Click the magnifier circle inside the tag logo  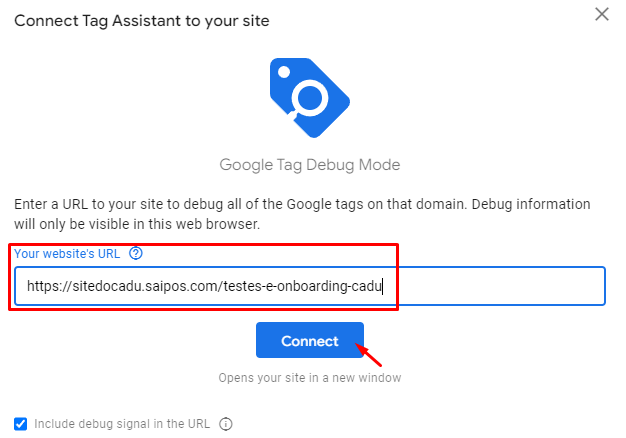click(309, 98)
